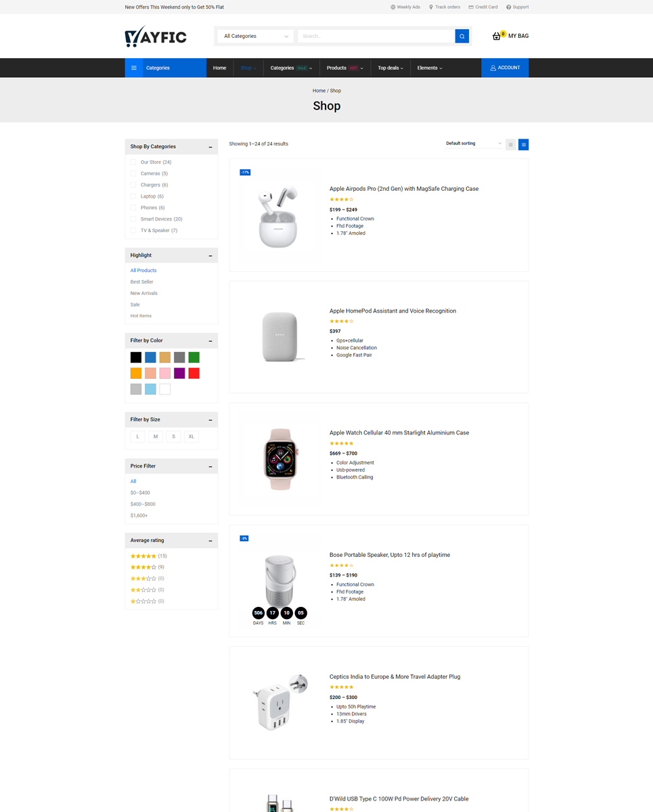Tick the Laptop category checkbox

(133, 196)
